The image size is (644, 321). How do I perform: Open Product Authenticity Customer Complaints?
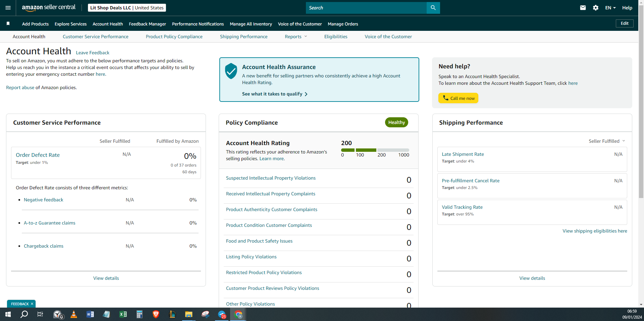(x=272, y=209)
